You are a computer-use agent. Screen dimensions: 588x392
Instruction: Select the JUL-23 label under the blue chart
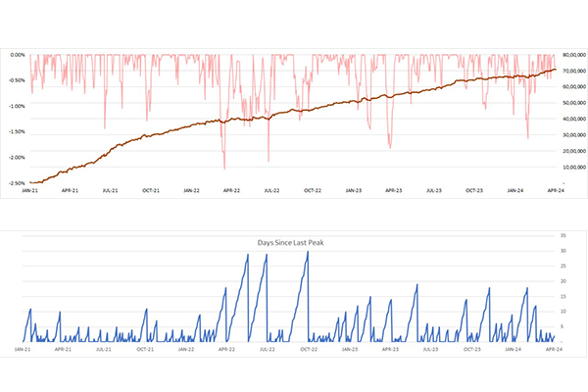[432, 349]
